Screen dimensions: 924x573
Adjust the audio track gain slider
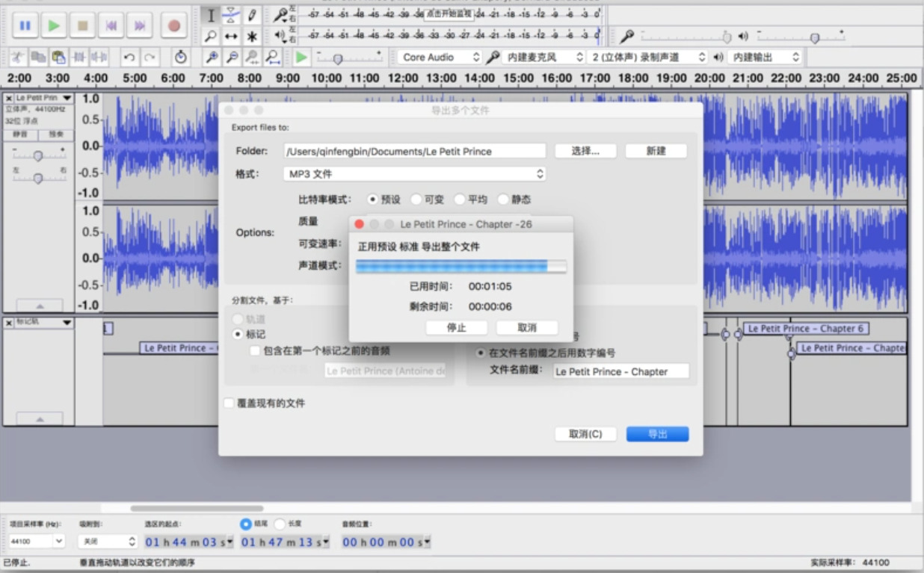pyautogui.click(x=38, y=155)
